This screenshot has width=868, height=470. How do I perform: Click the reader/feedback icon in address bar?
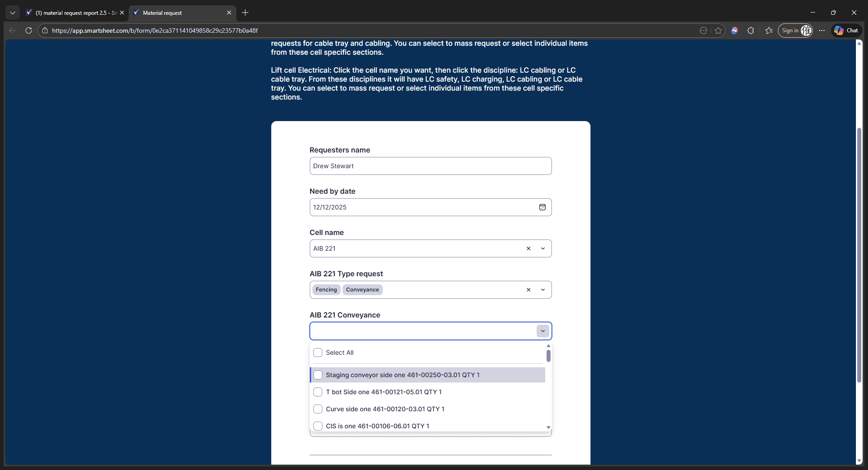[703, 30]
